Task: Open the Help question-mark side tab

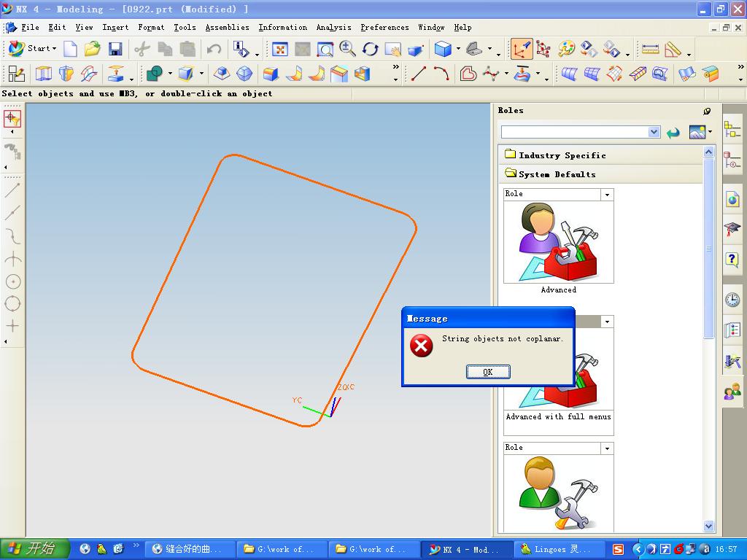Action: (732, 260)
